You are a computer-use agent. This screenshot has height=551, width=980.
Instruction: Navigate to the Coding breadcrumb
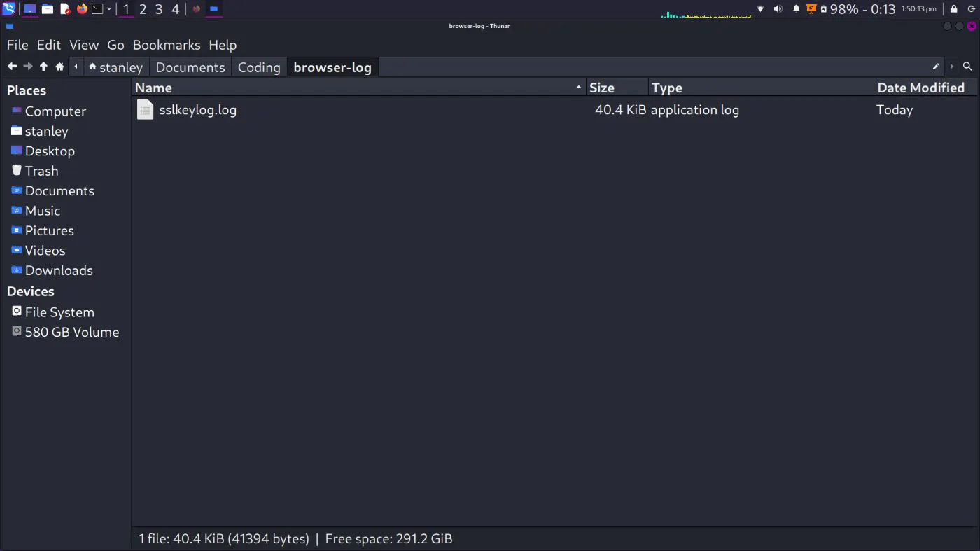[x=258, y=67]
